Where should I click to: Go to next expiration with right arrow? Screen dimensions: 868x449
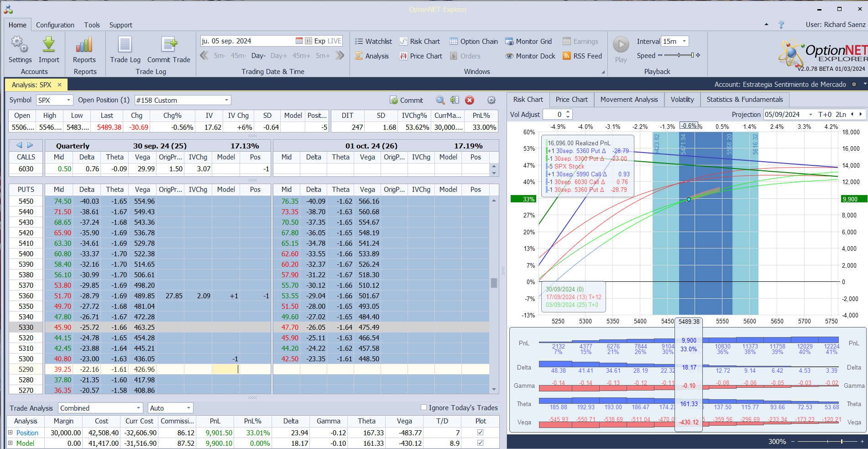[30, 145]
